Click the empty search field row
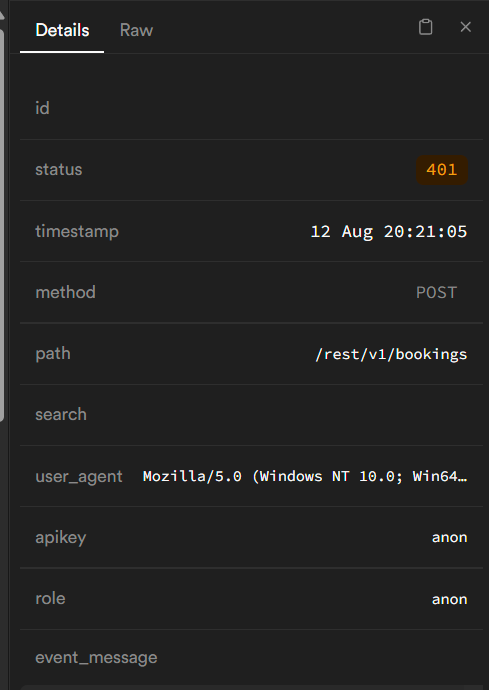489x690 pixels. [x=251, y=415]
